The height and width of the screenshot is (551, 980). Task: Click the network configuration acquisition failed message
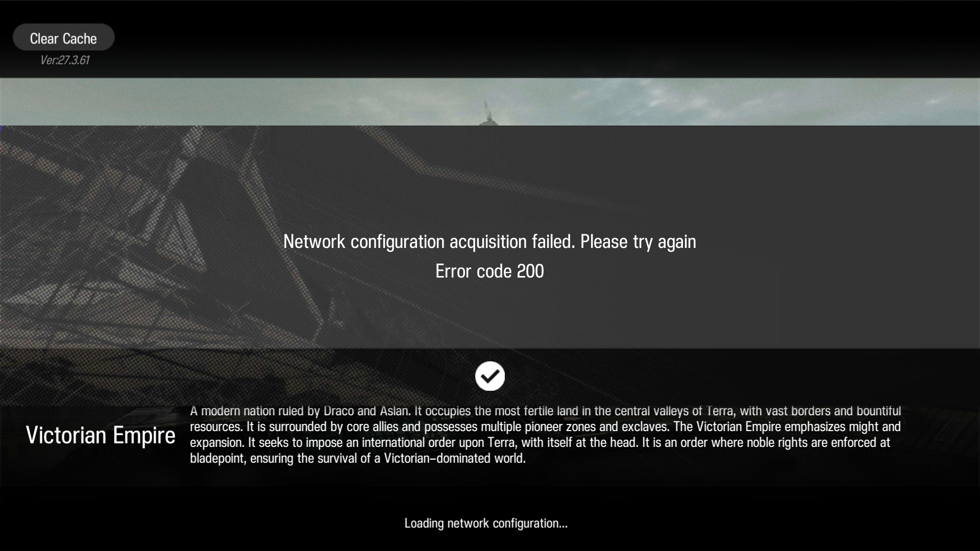pyautogui.click(x=489, y=242)
